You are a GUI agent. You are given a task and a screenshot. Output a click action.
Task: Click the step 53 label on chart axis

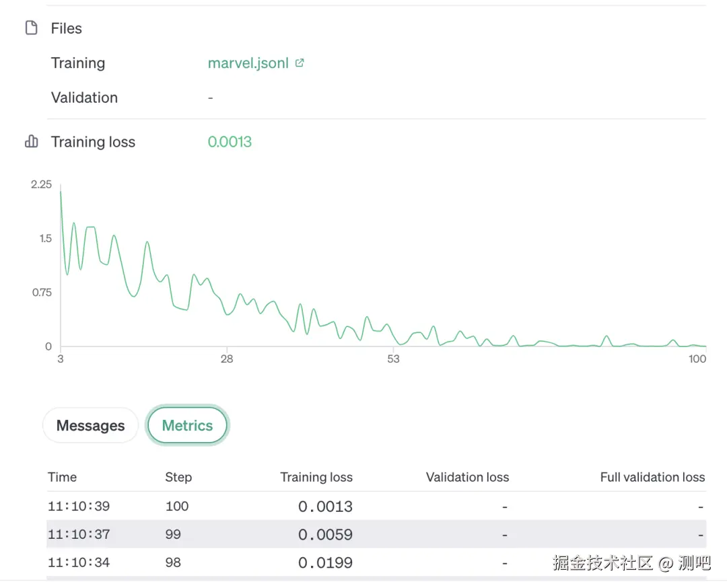pos(393,359)
